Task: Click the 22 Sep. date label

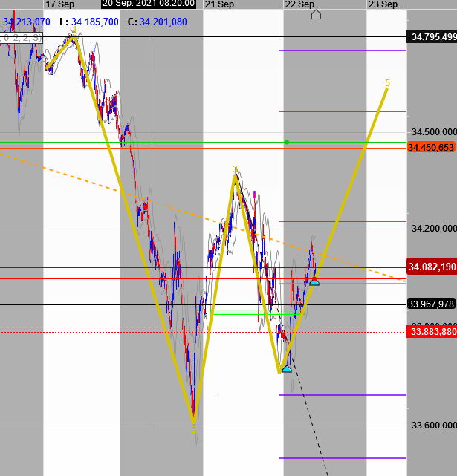Action: (x=301, y=4)
